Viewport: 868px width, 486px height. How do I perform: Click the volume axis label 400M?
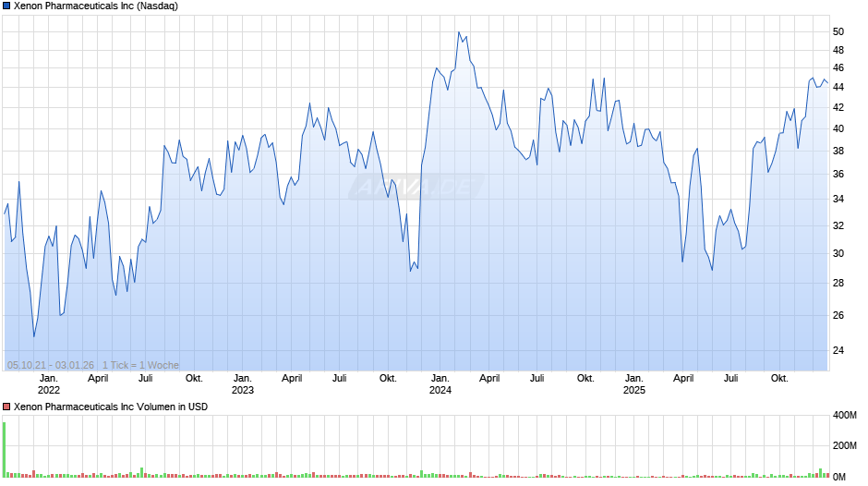point(845,415)
